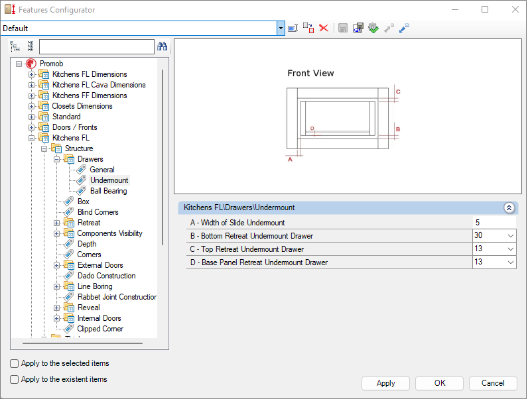This screenshot has width=532, height=405.
Task: Click the tree's vertical scrollbar
Action: [x=164, y=158]
